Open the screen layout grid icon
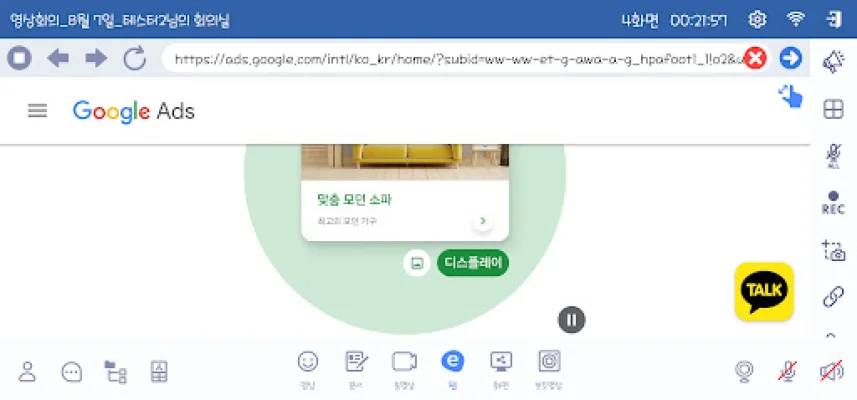This screenshot has width=857, height=400. coord(833,109)
